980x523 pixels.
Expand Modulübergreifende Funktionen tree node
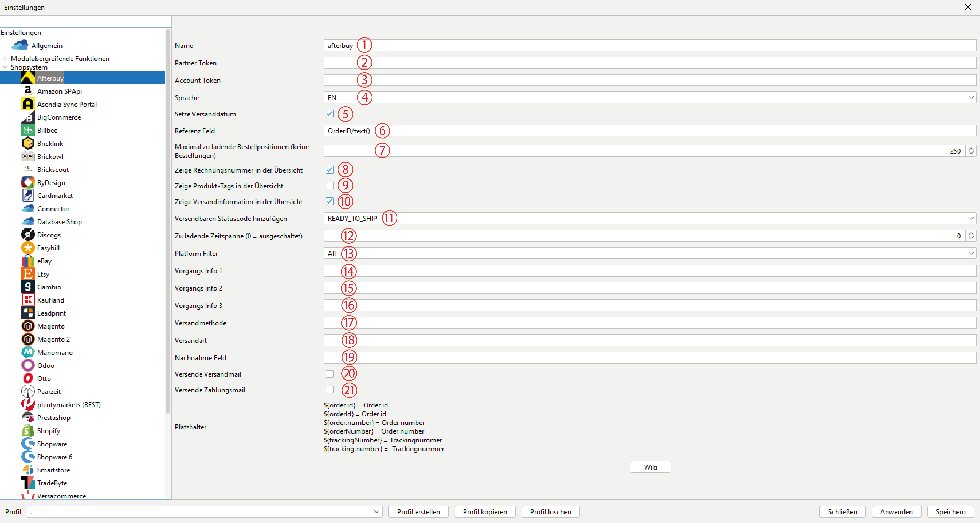tap(5, 58)
